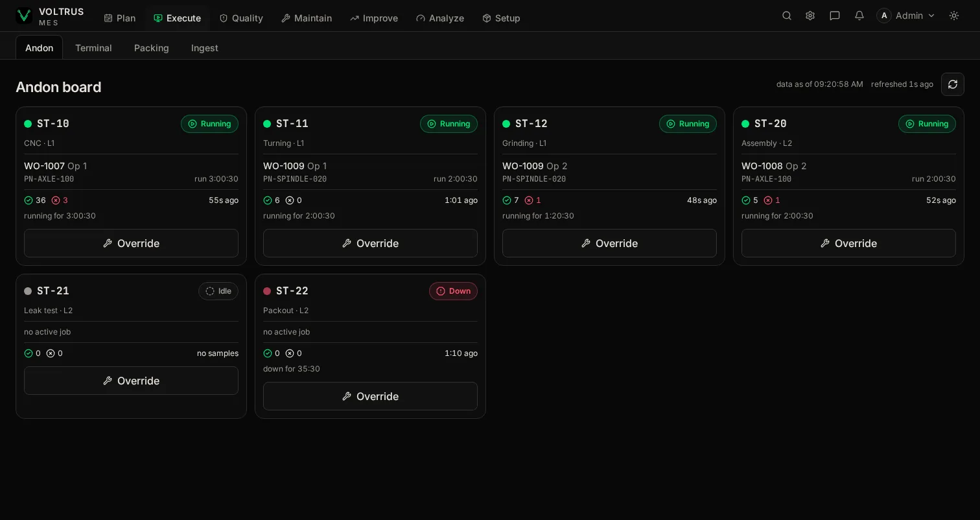Image resolution: width=980 pixels, height=520 pixels.
Task: Switch to the Terminal tab
Action: tap(93, 48)
